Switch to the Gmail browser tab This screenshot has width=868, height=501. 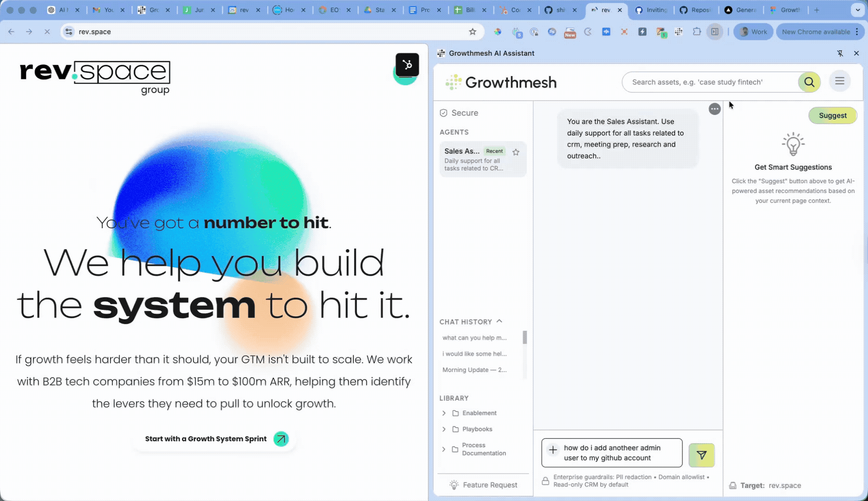[109, 10]
